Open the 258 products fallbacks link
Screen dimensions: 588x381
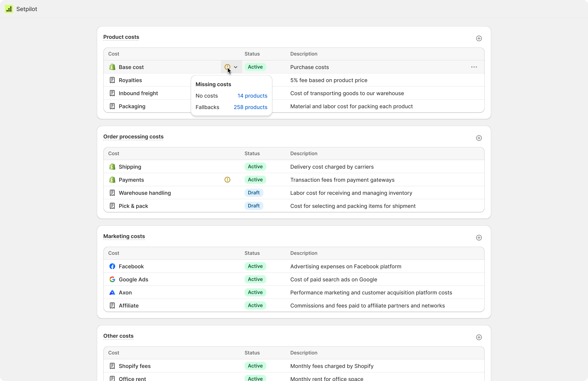click(x=250, y=107)
